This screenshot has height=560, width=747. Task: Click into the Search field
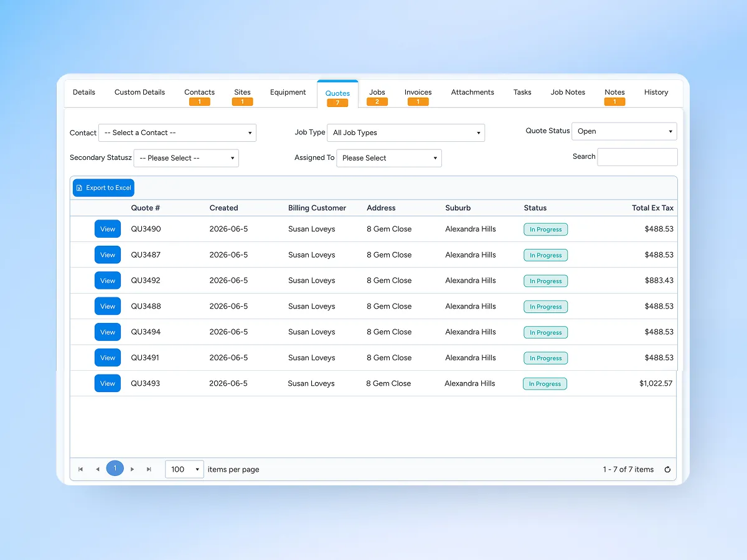click(637, 157)
